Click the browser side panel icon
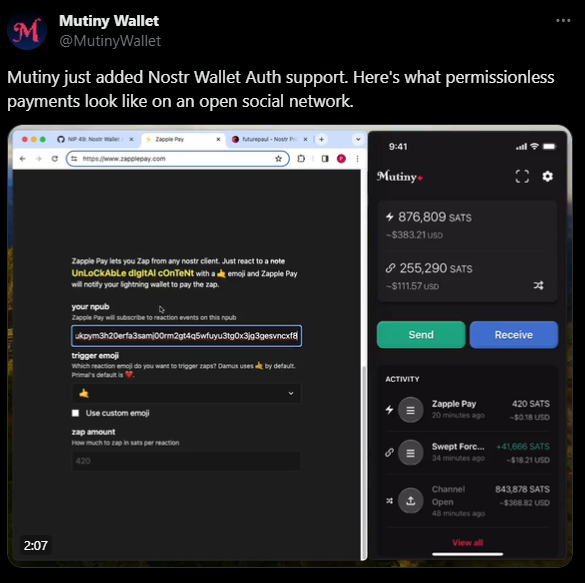 point(325,159)
